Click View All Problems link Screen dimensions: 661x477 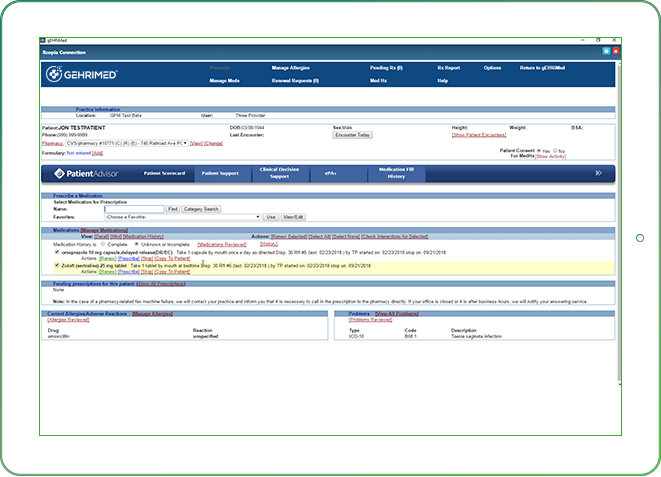[x=397, y=314]
